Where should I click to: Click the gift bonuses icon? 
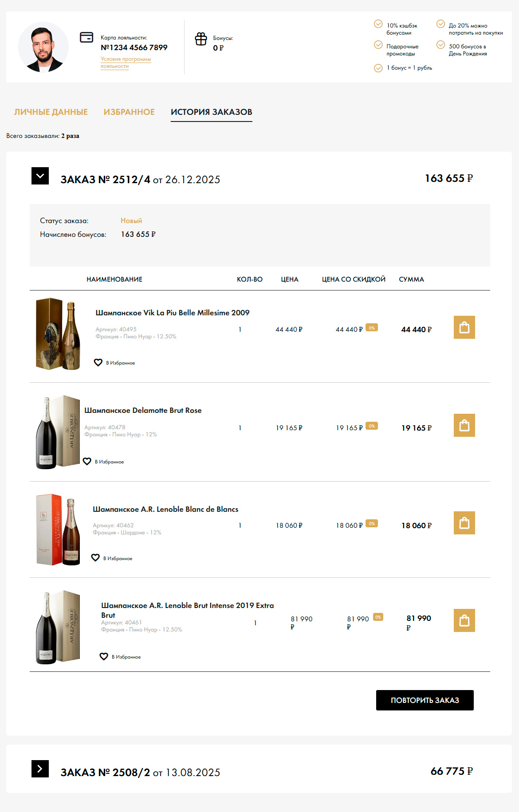[201, 39]
